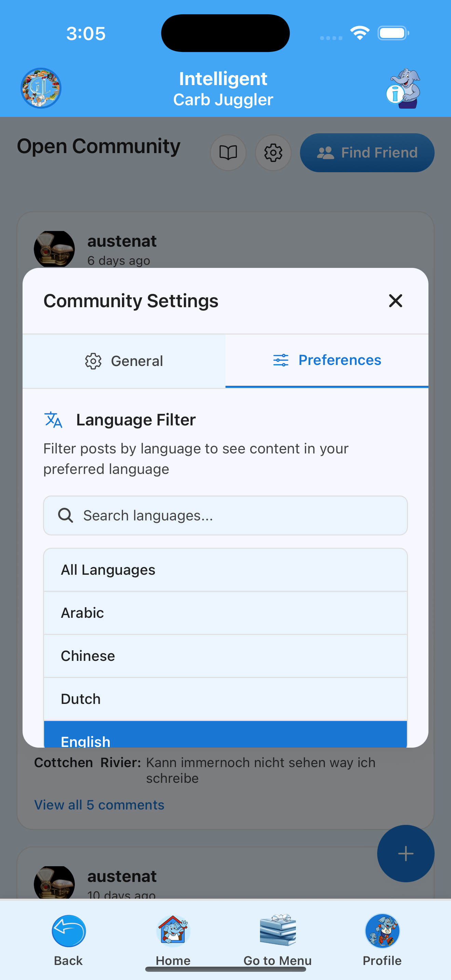Select the highlighted English option
Image resolution: width=451 pixels, height=980 pixels.
tap(225, 735)
